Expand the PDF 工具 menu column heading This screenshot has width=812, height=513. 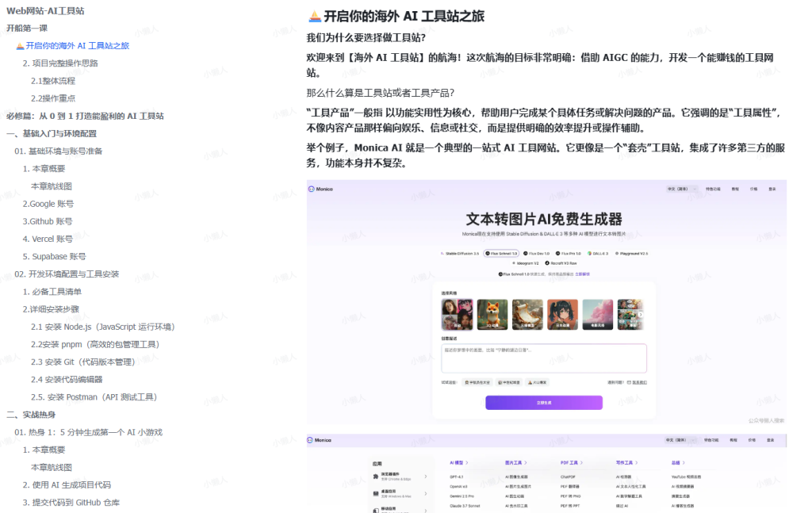pos(572,463)
